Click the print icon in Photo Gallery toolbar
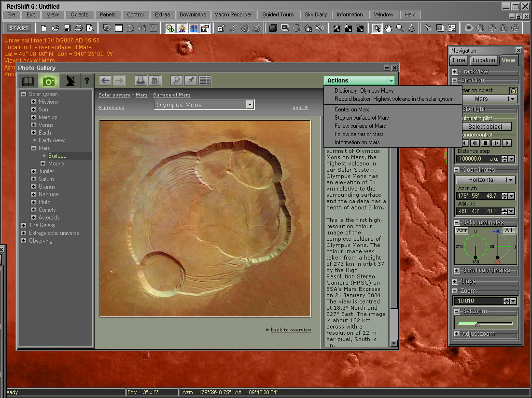This screenshot has height=398, width=532. [140, 81]
